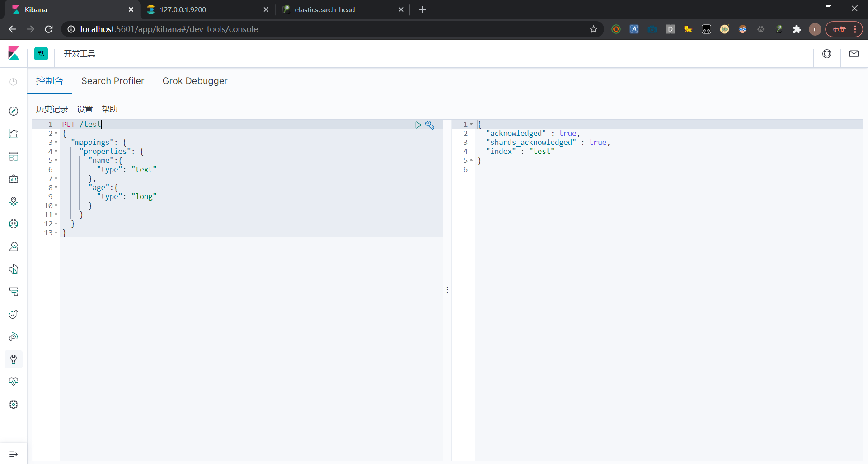Screen dimensions: 868x464
Task: Open 帮助 help link
Action: click(109, 109)
